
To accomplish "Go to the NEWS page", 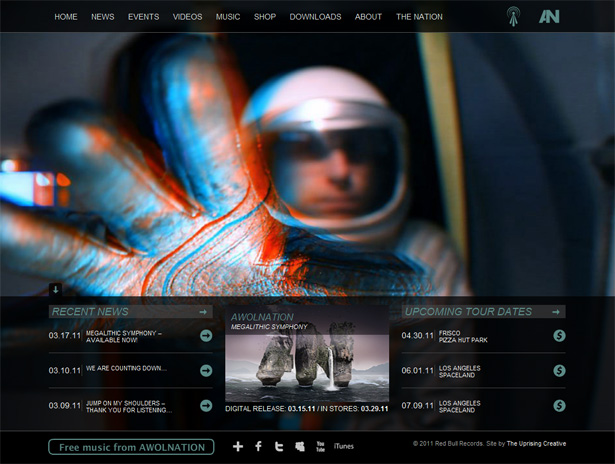I will coord(103,17).
